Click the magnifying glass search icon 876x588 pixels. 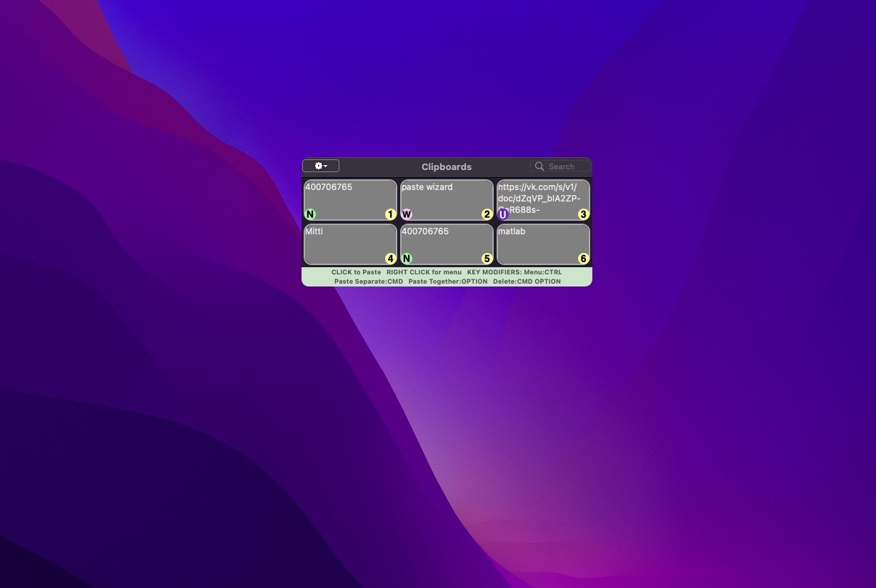coord(539,166)
